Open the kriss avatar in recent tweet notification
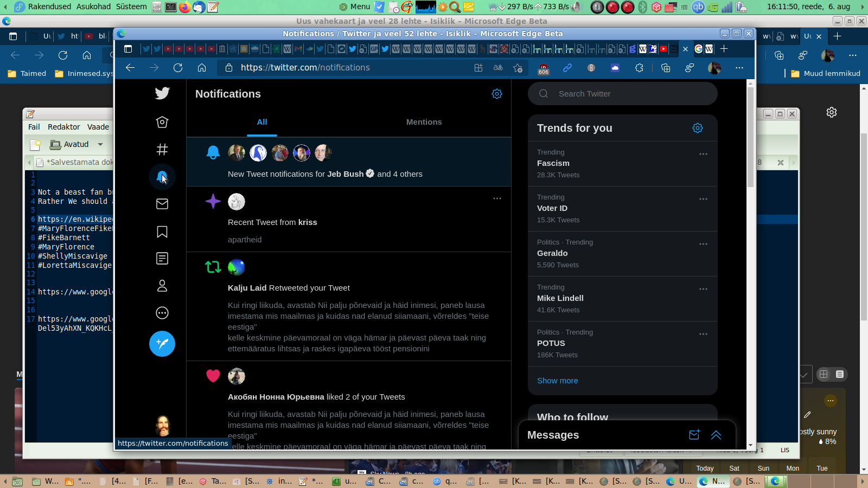The image size is (868, 488). pyautogui.click(x=237, y=202)
